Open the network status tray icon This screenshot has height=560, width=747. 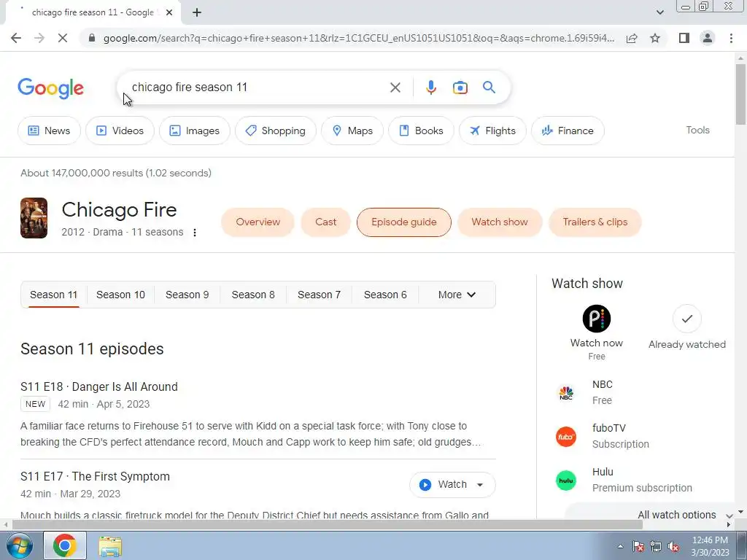(x=656, y=546)
